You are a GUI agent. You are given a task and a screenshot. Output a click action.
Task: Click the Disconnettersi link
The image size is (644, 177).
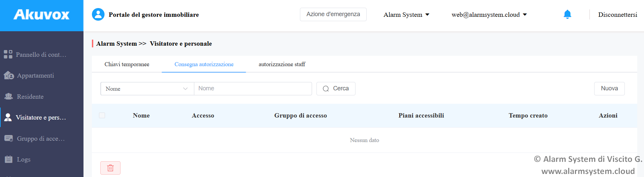618,15
